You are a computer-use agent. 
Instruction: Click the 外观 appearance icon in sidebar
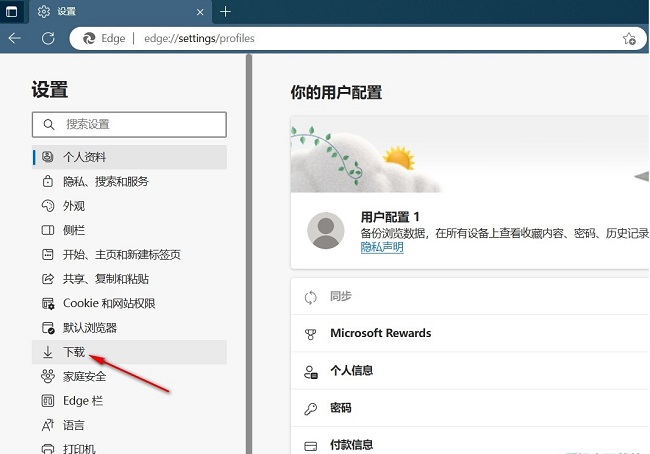[46, 206]
